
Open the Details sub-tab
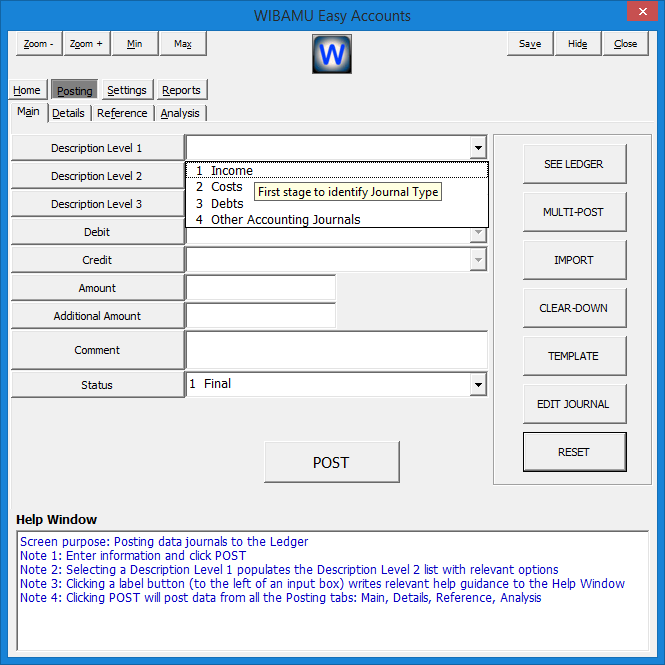(x=68, y=113)
